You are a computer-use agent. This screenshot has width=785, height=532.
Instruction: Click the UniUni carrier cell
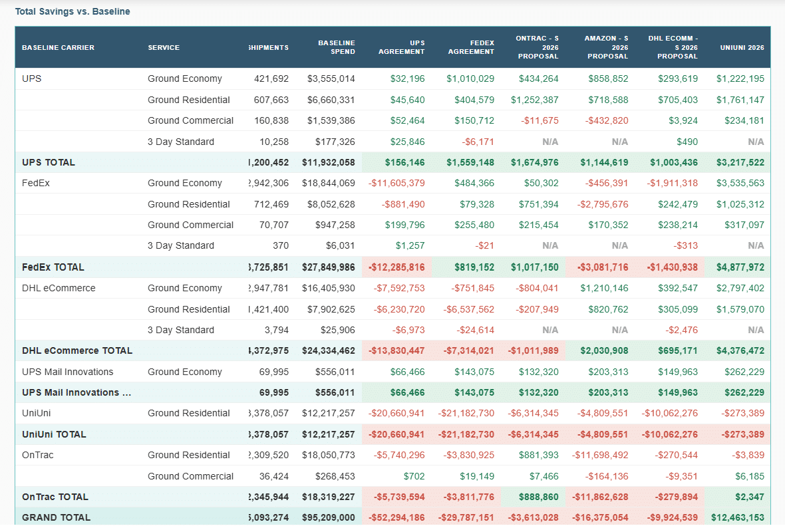tap(36, 414)
